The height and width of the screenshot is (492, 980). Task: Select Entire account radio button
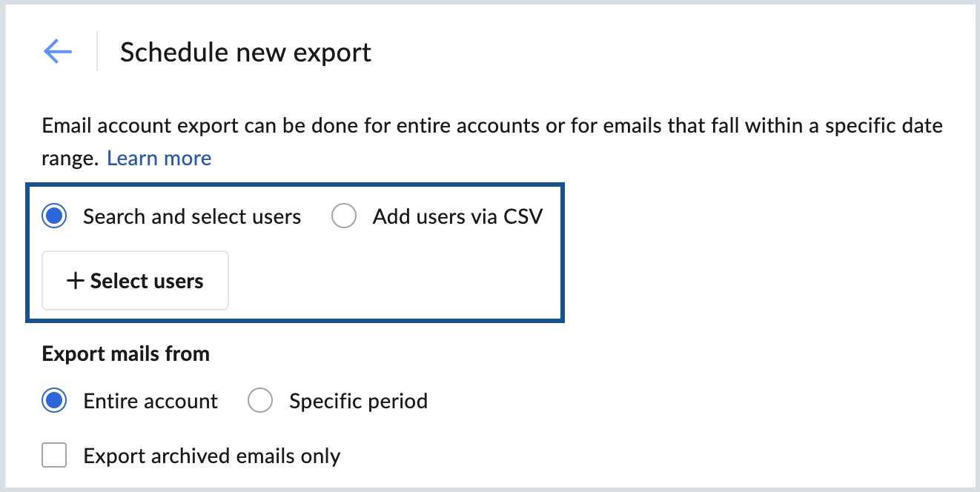(53, 400)
